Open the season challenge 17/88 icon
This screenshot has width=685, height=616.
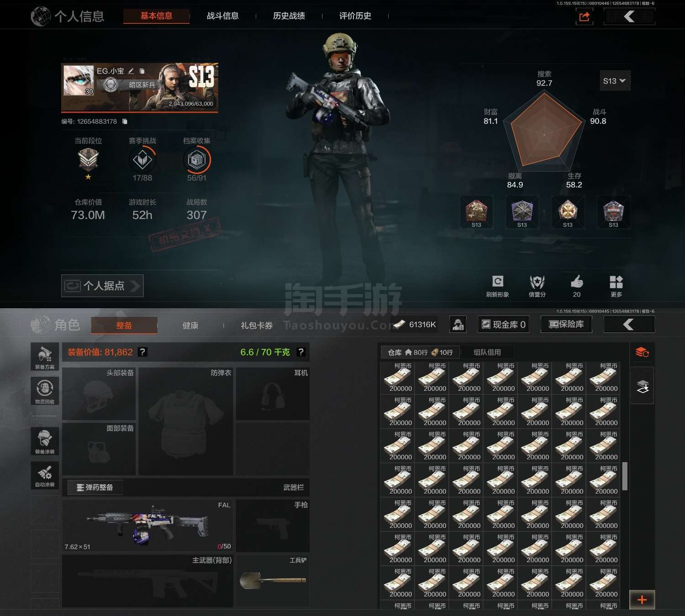(142, 160)
